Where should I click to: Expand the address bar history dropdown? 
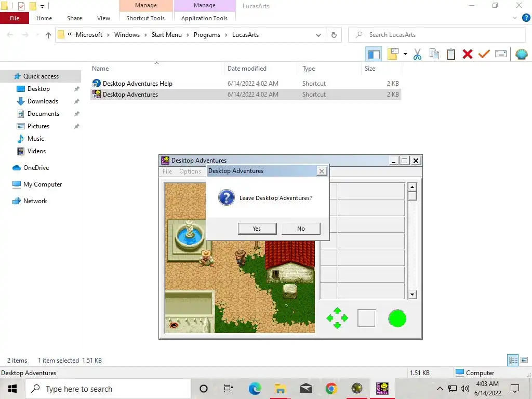click(318, 35)
